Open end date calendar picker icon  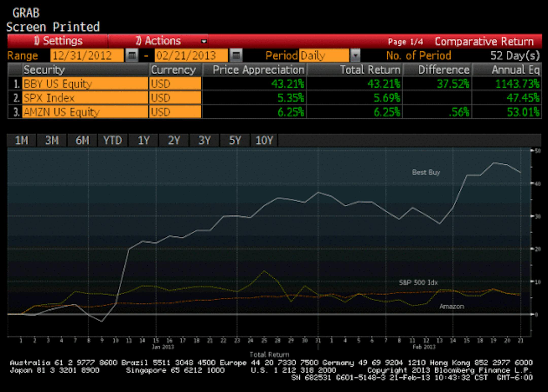pos(236,56)
